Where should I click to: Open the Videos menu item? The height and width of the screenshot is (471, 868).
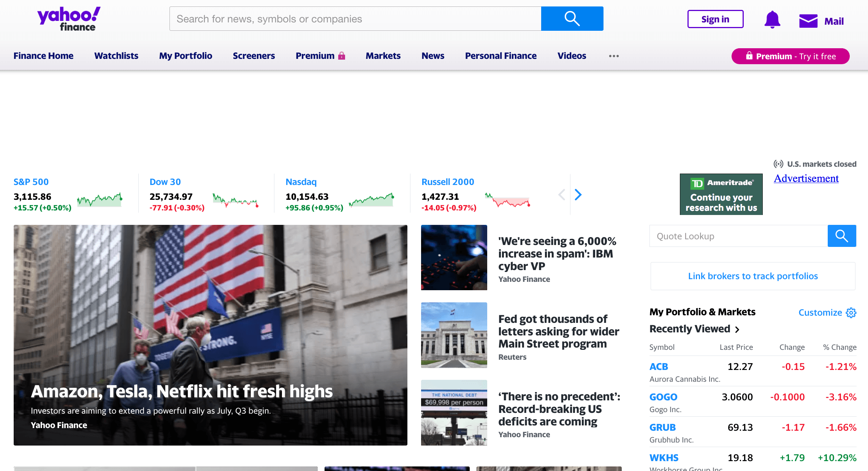[572, 56]
